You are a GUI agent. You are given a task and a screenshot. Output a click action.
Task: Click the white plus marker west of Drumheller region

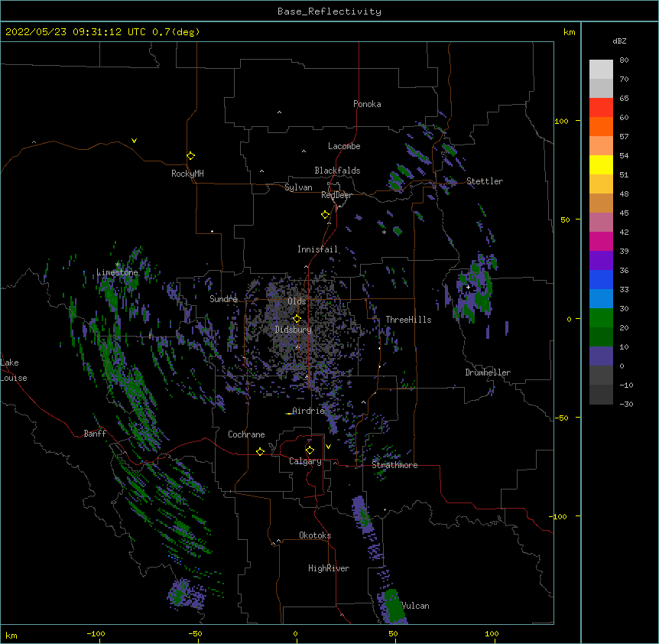(468, 287)
